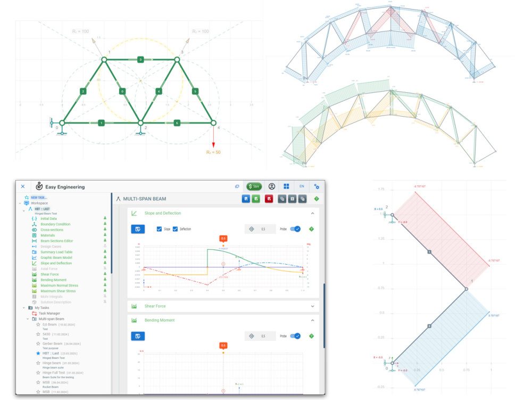Click the probe position field in Slope and Deflection
Screen dimensions: 532x400
(x=260, y=229)
